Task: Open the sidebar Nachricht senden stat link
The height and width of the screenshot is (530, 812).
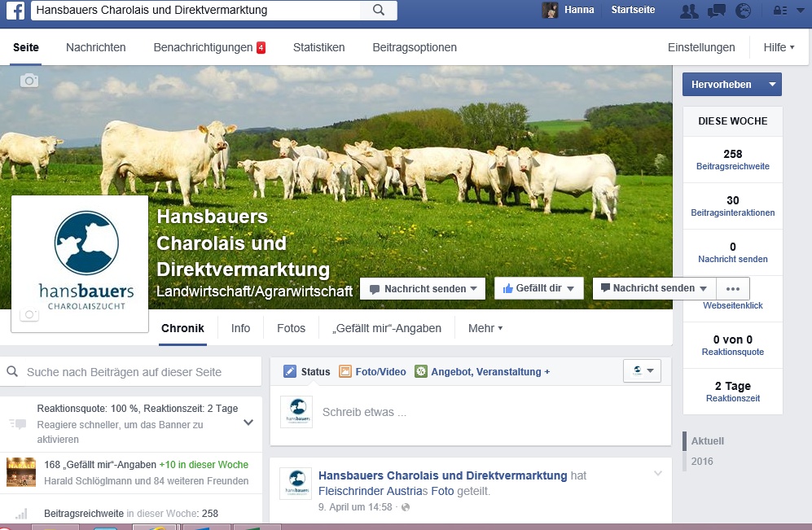Action: (x=733, y=260)
